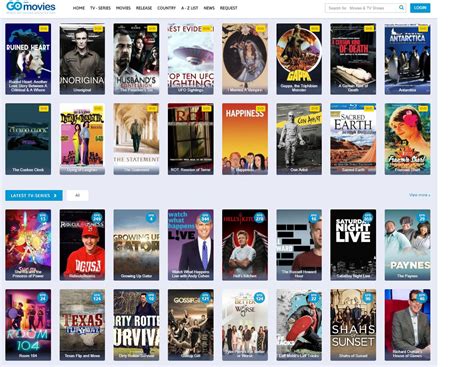This screenshot has height=367, width=474.
Task: Open the Saturday Night Live poster
Action: click(x=353, y=245)
